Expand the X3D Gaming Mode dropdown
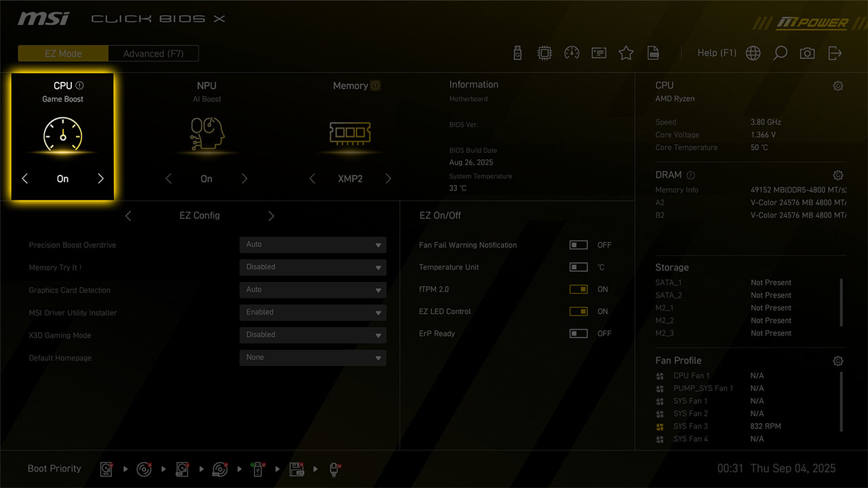 pyautogui.click(x=313, y=335)
